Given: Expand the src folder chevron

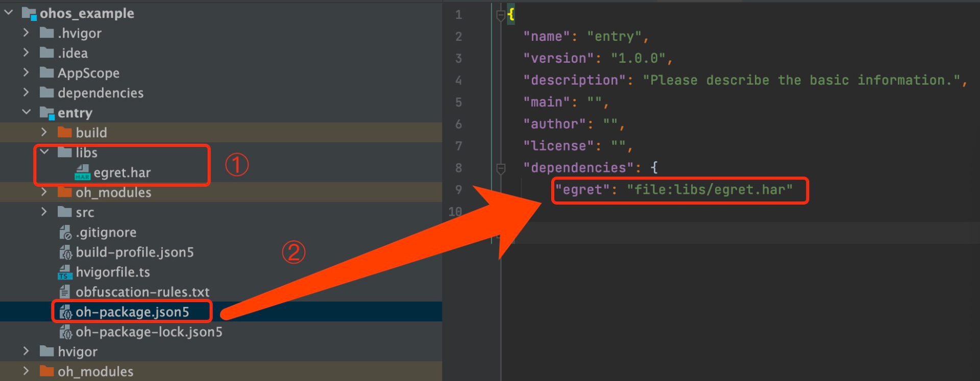Looking at the screenshot, I should click(44, 212).
